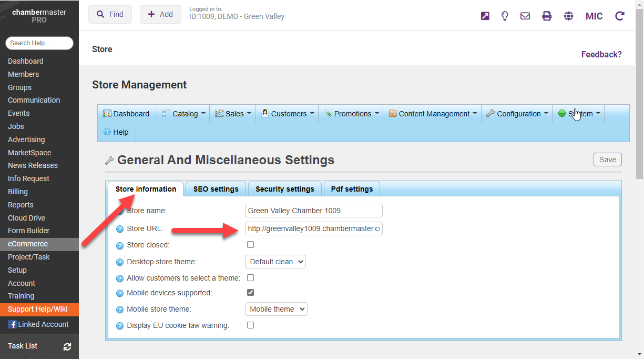
Task: Click the lightbulb icon in top bar
Action: coord(505,16)
